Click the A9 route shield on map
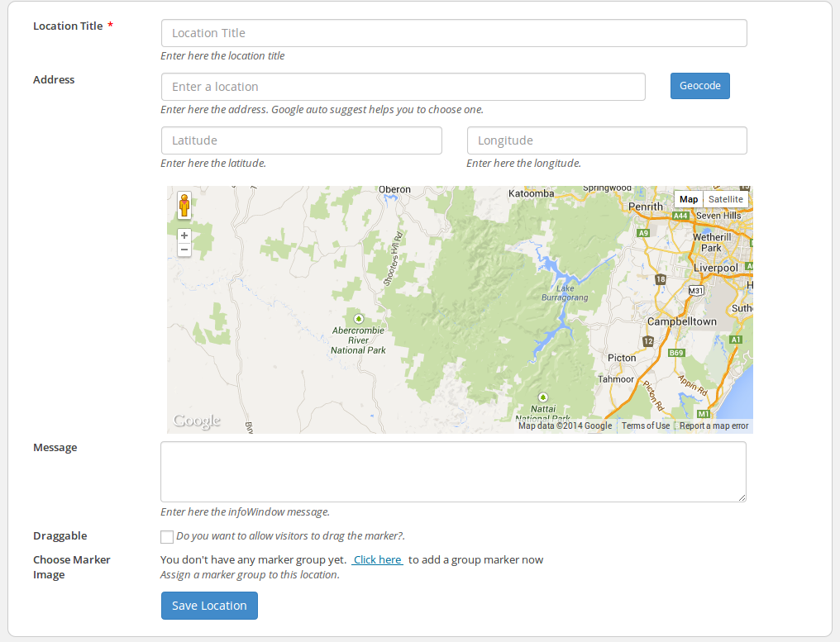Image resolution: width=840 pixels, height=642 pixels. [x=643, y=233]
